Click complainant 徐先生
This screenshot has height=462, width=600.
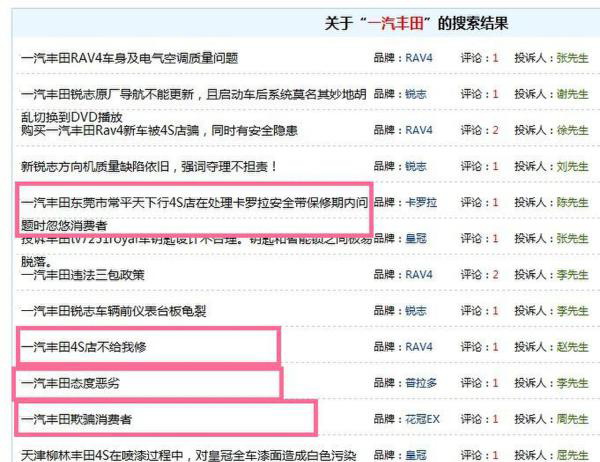pyautogui.click(x=572, y=130)
